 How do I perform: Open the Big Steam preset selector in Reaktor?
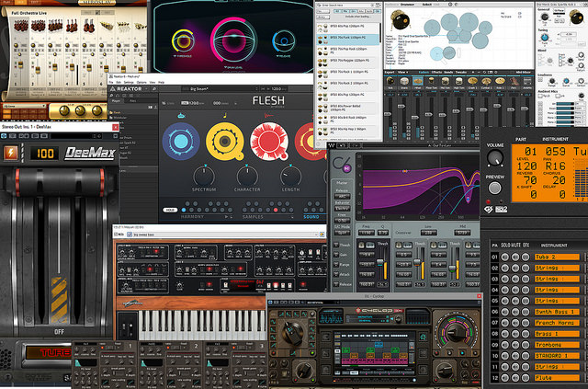click(x=221, y=89)
